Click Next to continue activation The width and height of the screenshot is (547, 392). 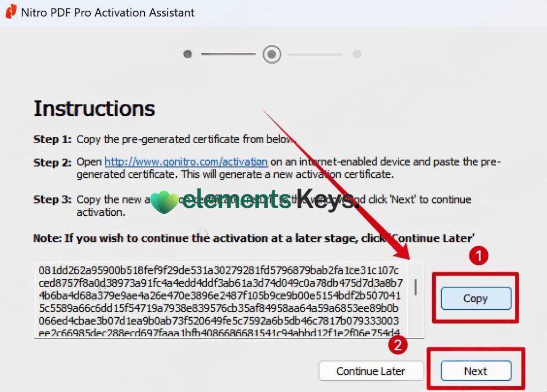pos(475,371)
